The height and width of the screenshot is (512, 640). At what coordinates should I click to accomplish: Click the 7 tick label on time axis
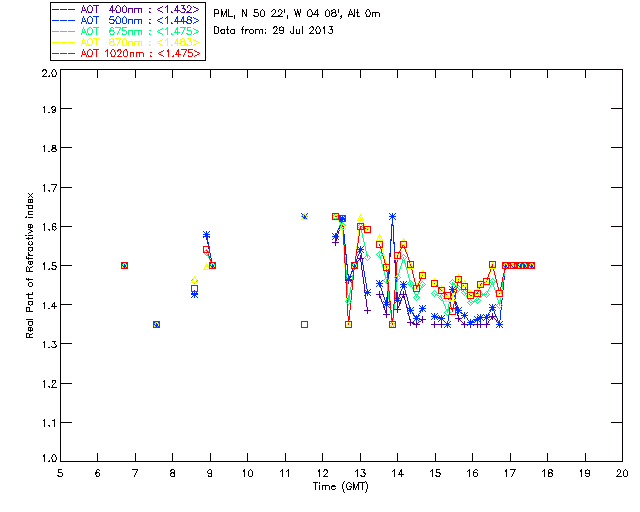click(x=135, y=473)
